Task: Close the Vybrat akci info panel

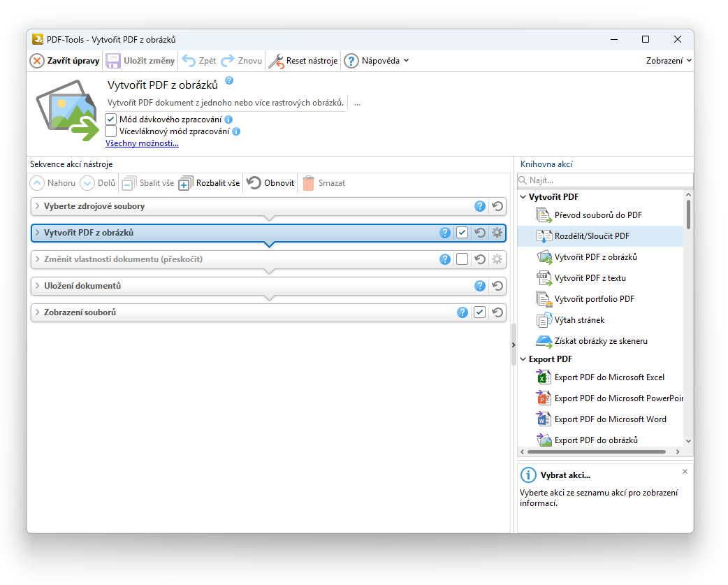Action: coord(685,472)
